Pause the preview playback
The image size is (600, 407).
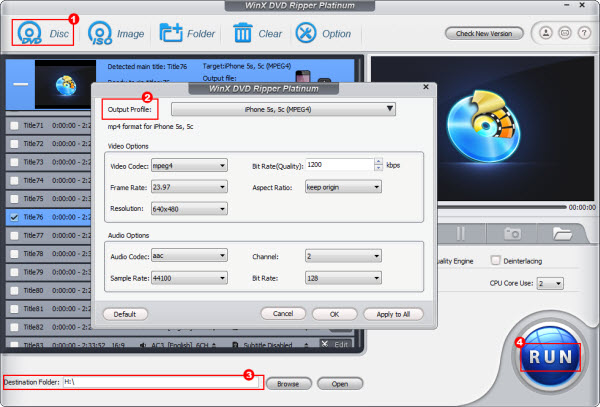[460, 233]
